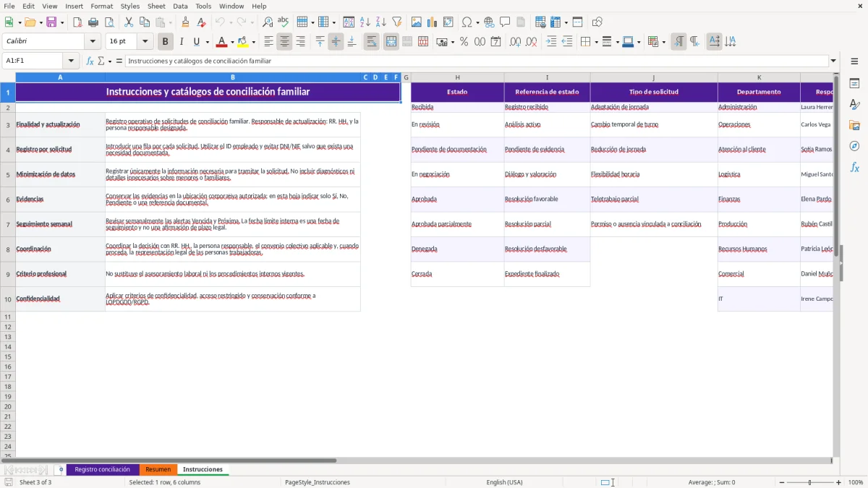Copy using the toolbar Copy icon
868x488 pixels.
tap(145, 22)
